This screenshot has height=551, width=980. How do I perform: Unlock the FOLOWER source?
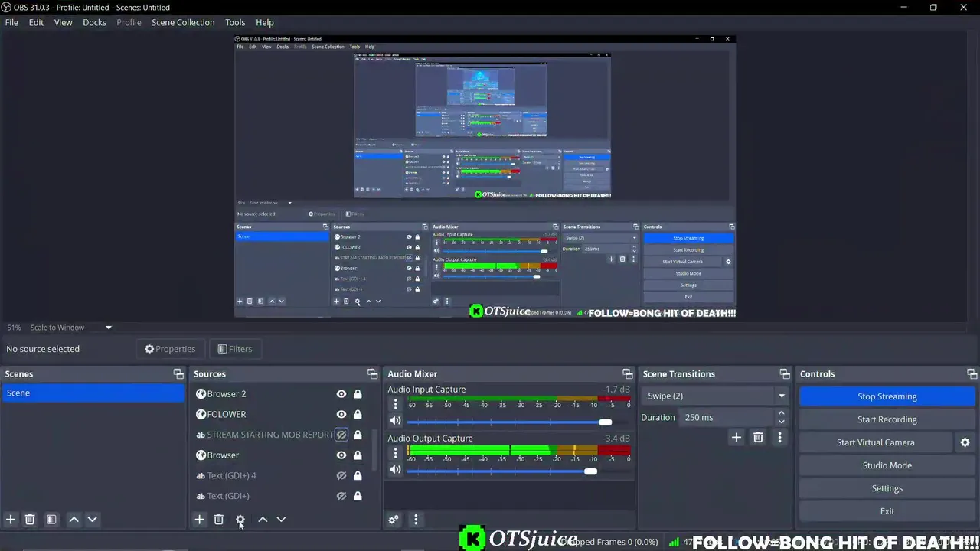coord(358,414)
